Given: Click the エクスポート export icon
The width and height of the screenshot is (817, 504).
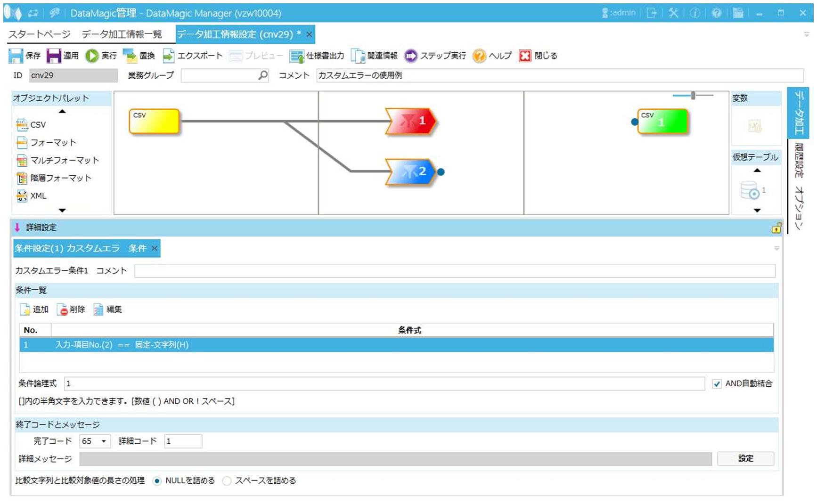Looking at the screenshot, I should click(168, 56).
